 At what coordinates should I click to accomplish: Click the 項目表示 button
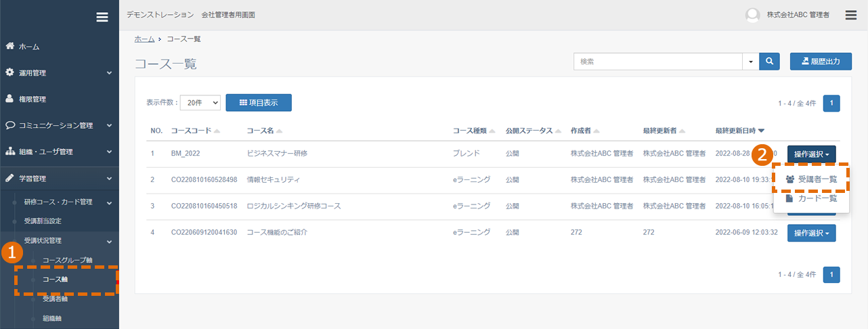tap(259, 102)
